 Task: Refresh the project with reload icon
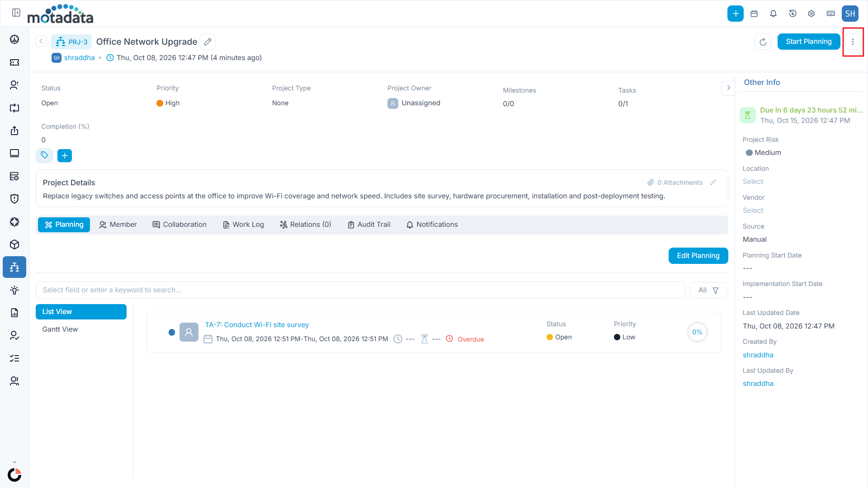(x=763, y=42)
